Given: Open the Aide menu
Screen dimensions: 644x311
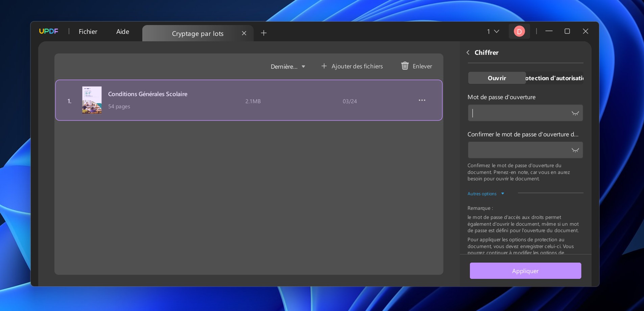Looking at the screenshot, I should coord(123,32).
